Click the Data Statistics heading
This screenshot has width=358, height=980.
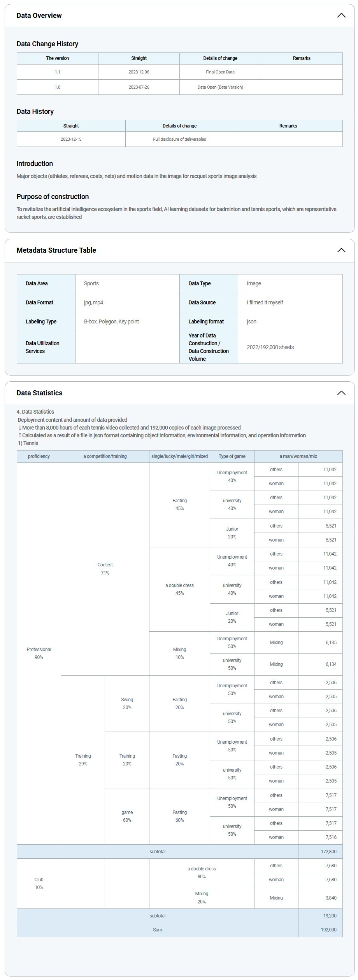coord(39,393)
